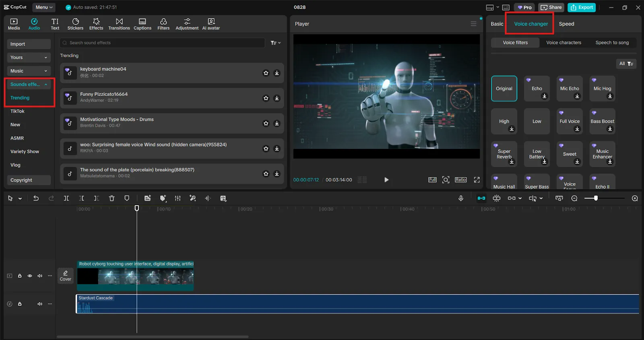This screenshot has width=644, height=340.
Task: Click the zoom out timeline icon
Action: 574,198
